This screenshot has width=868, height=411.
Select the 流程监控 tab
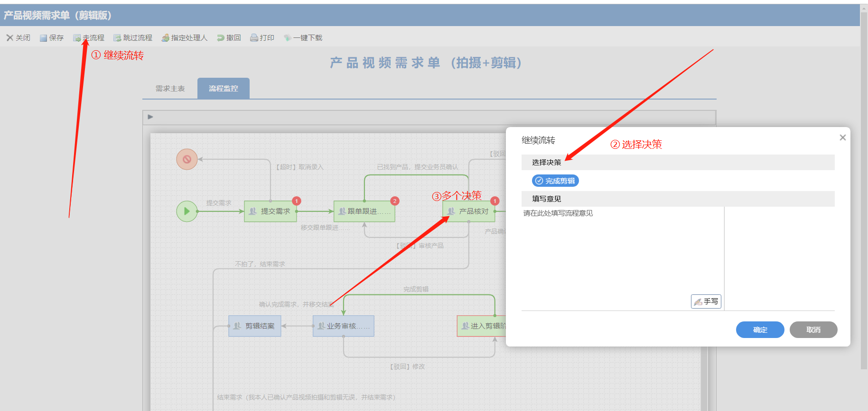click(224, 89)
